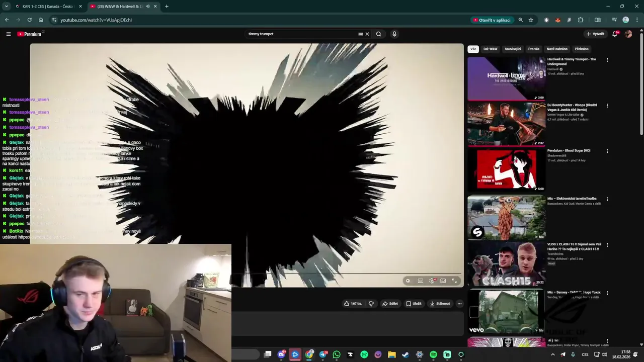The image size is (644, 362).
Task: Open 'Hardwell & Timmy Trumpet - The Underground' thumbnail
Action: point(506,78)
